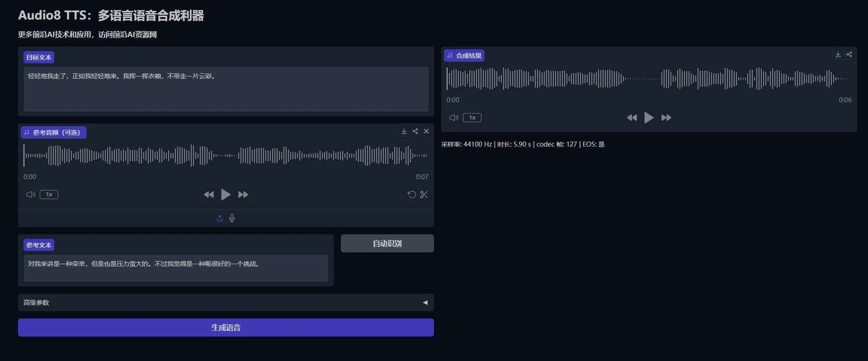Click the 合成结果 label
868x361 pixels.
(464, 56)
